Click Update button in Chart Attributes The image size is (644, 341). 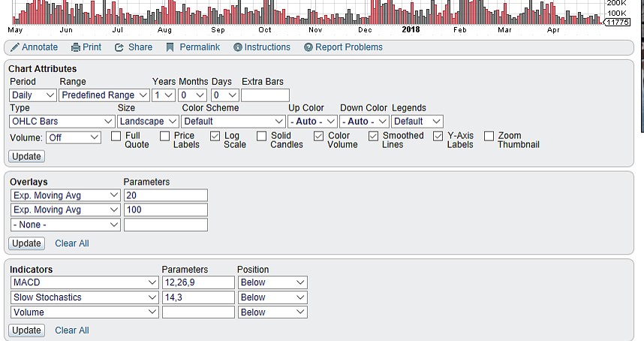click(x=27, y=156)
